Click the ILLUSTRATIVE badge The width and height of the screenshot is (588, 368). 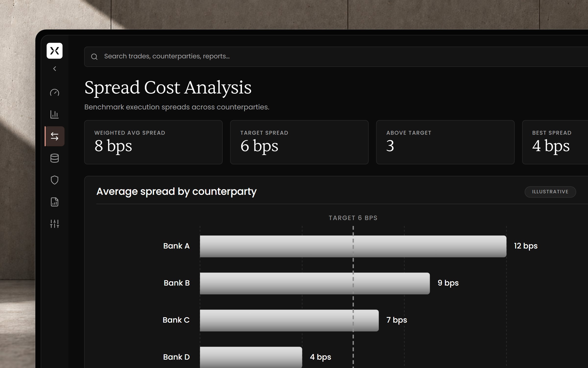coord(550,192)
